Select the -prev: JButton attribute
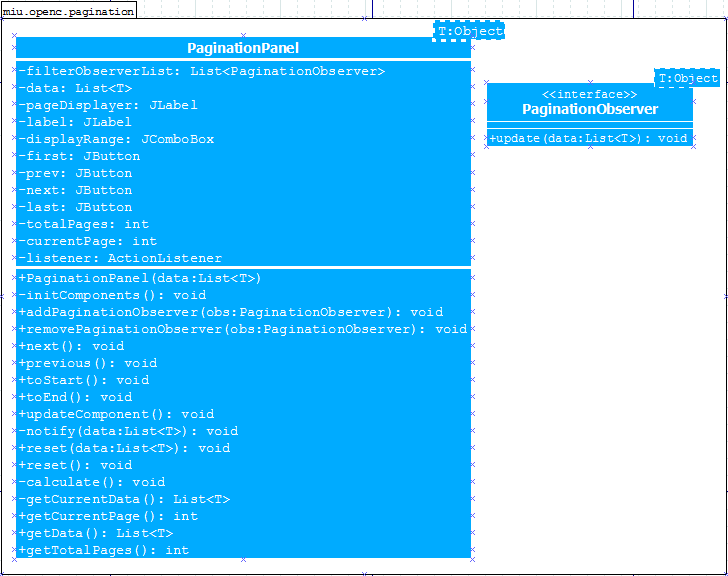Image resolution: width=728 pixels, height=576 pixels. [x=75, y=173]
